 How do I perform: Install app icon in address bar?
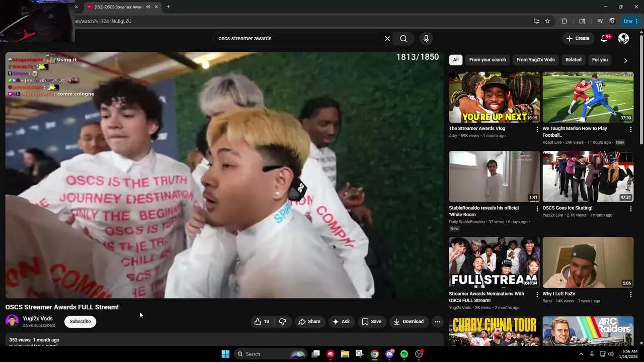536,21
